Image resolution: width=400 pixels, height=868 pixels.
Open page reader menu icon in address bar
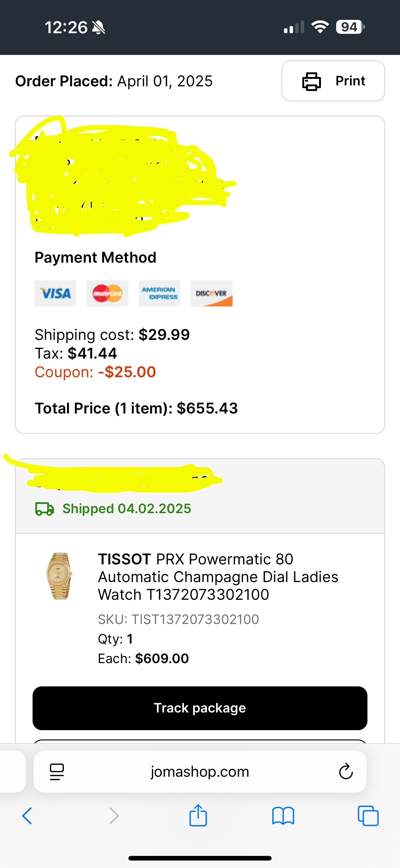pyautogui.click(x=57, y=772)
